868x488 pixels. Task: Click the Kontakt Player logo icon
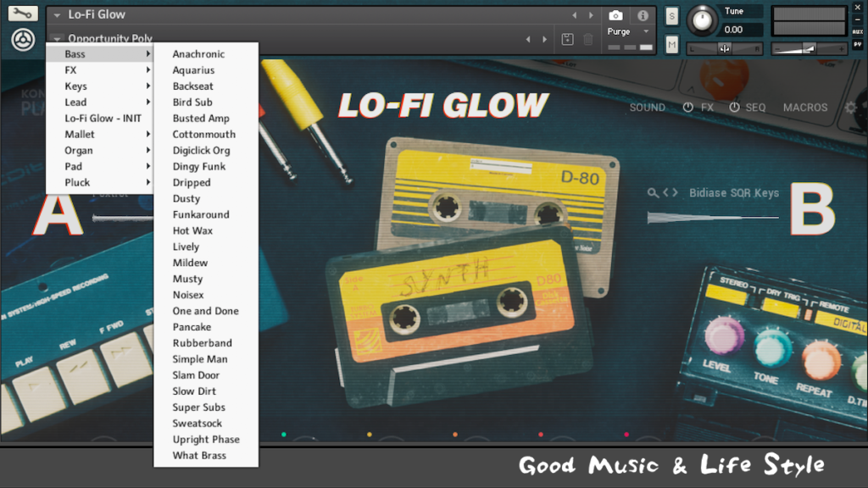pos(23,40)
